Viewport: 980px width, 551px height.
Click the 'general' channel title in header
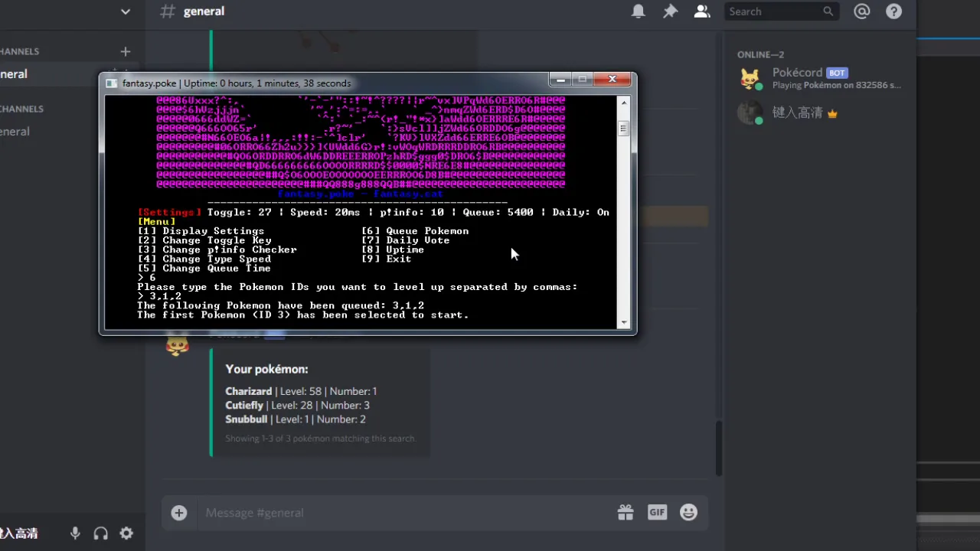[204, 11]
